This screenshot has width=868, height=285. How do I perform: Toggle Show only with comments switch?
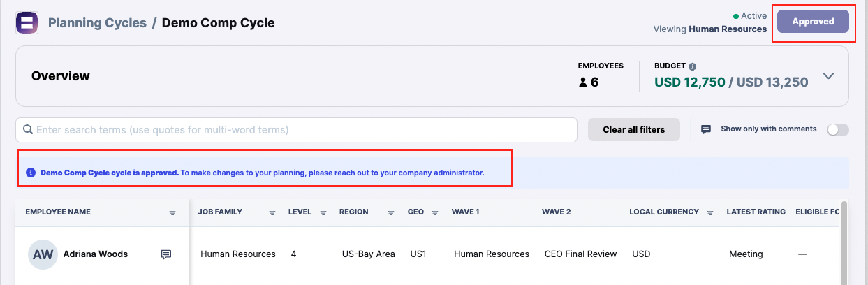point(837,130)
